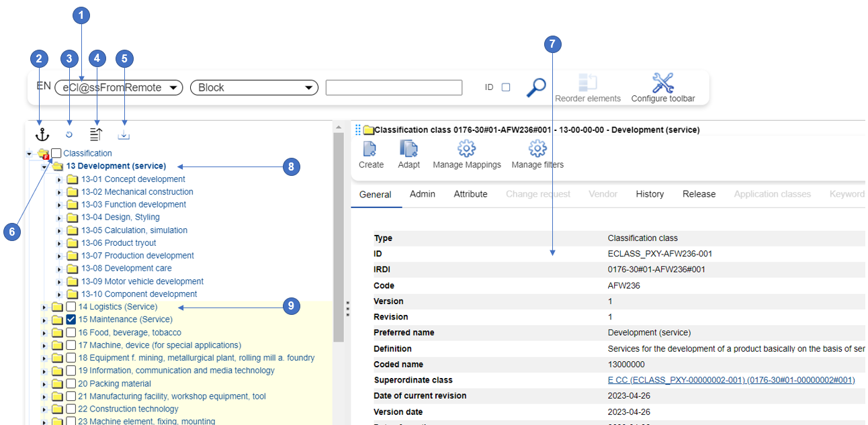The height and width of the screenshot is (425, 868).
Task: Expand the 13-01 Concept development node
Action: (x=59, y=180)
